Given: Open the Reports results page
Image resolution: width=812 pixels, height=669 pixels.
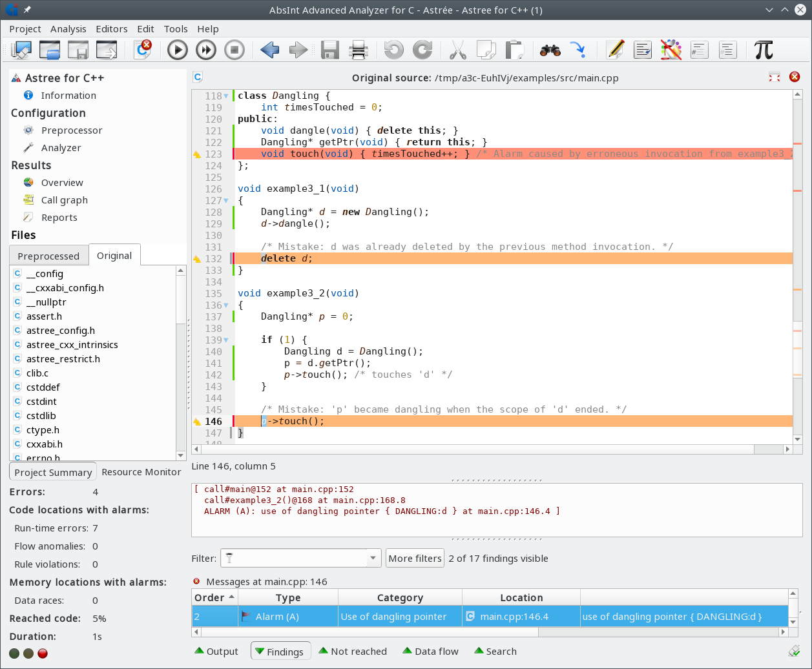Looking at the screenshot, I should point(59,218).
